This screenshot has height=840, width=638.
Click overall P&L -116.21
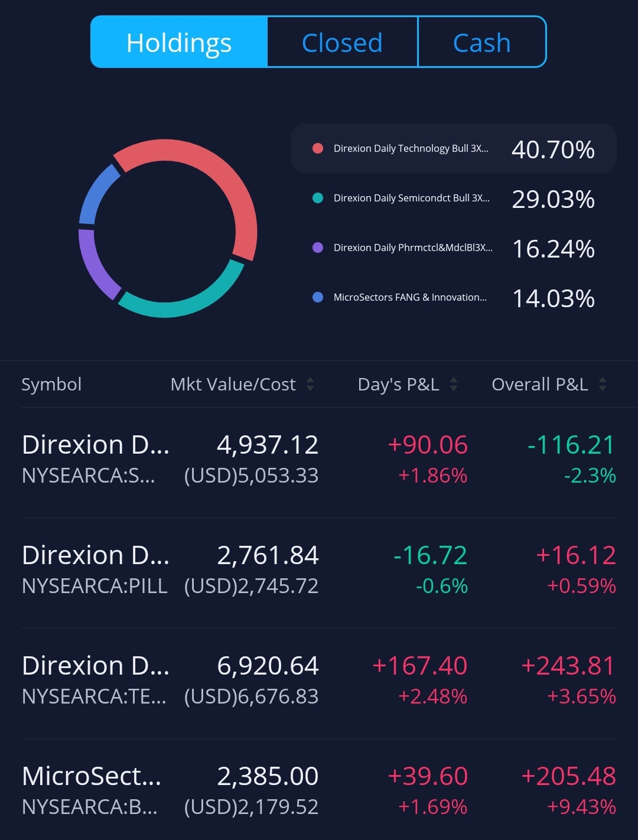pos(571,445)
